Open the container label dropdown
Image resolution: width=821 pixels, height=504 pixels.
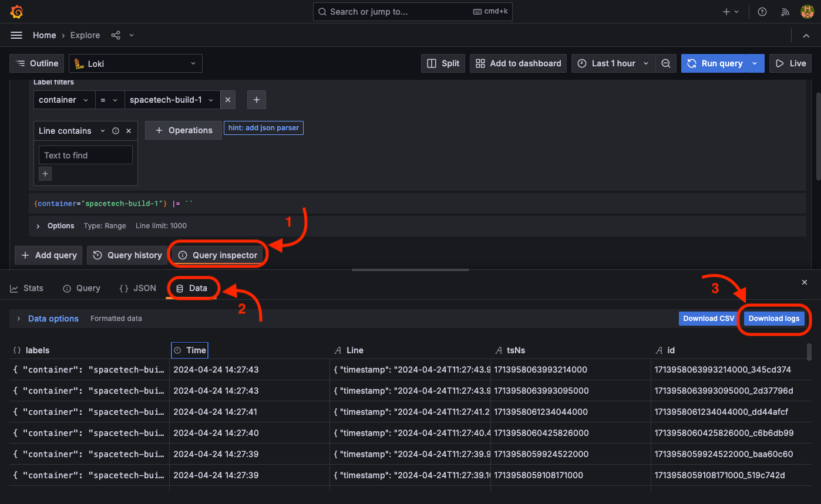click(64, 100)
